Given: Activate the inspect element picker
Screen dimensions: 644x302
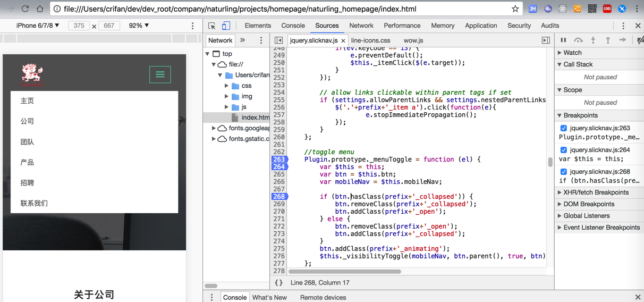Looking at the screenshot, I should pos(212,26).
